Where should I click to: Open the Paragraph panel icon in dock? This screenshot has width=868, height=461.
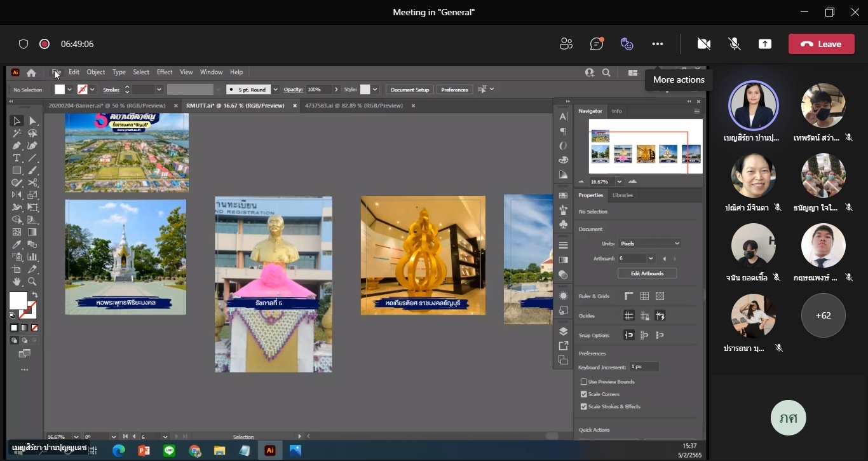[x=563, y=131]
